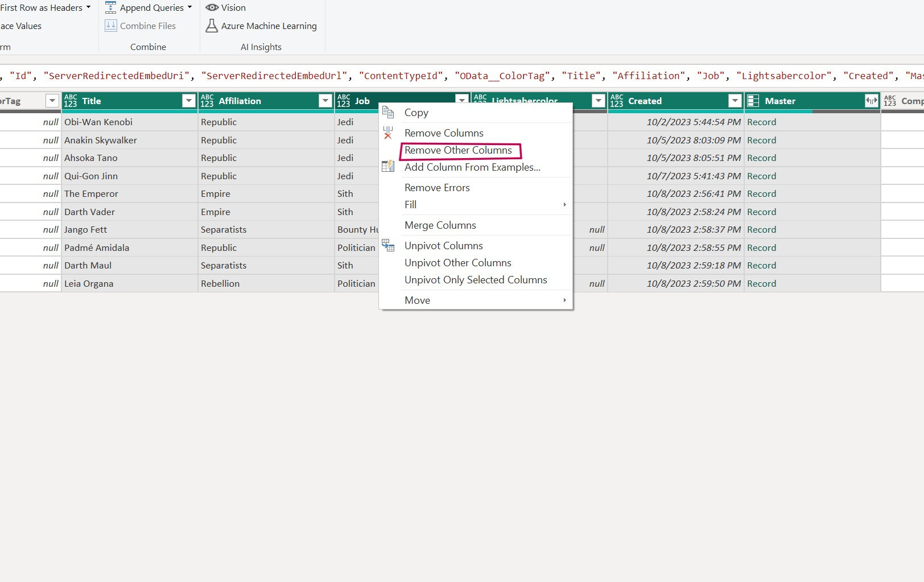Select Unpivot Only Selected Columns entry

click(476, 280)
